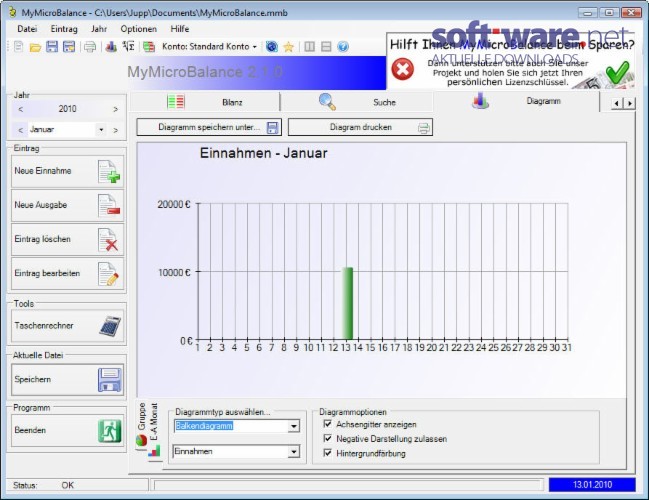The image size is (649, 500).
Task: Click the blue help question icon
Action: point(343,46)
